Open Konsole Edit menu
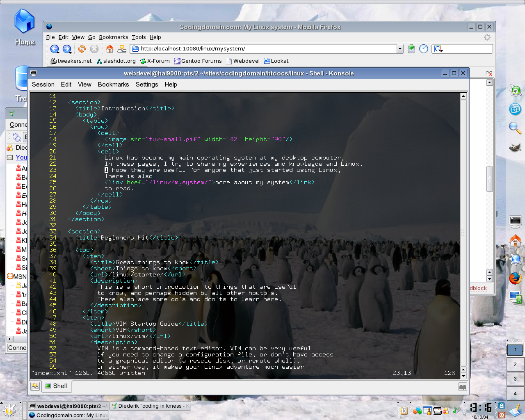 click(66, 84)
